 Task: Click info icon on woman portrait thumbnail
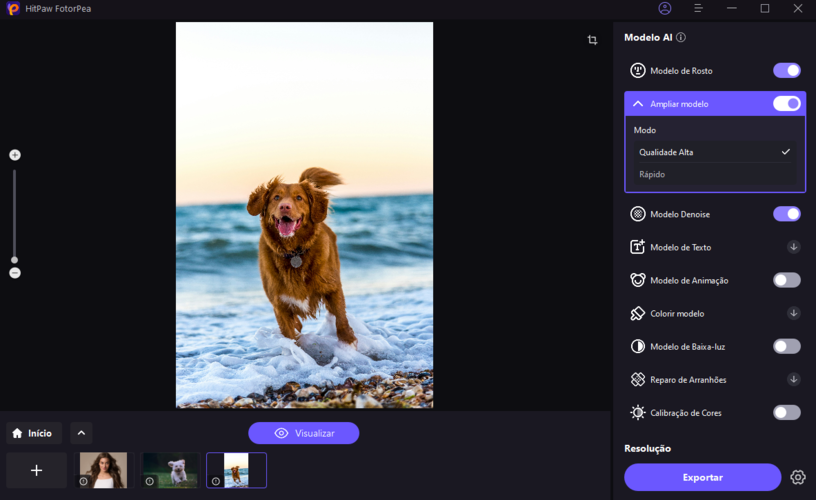click(83, 481)
